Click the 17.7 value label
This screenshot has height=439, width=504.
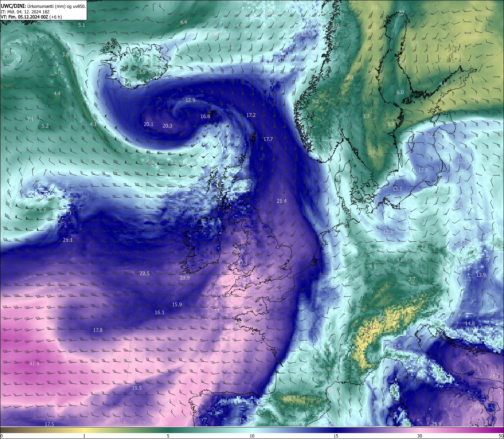tap(268, 139)
